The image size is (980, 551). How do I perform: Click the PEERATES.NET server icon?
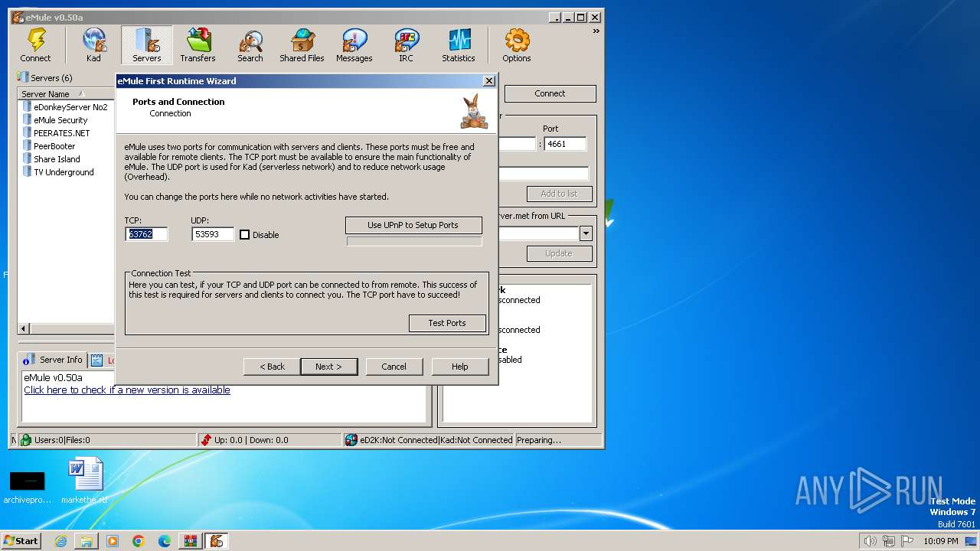pyautogui.click(x=27, y=133)
